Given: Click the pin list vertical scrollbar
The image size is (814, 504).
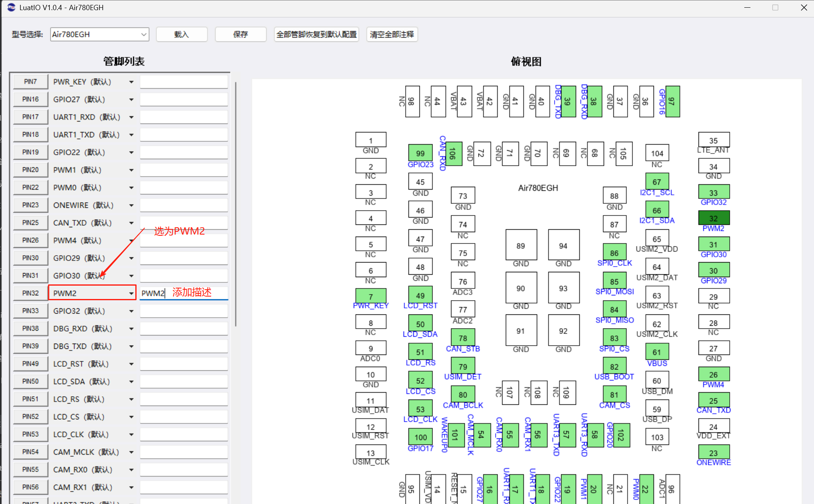Looking at the screenshot, I should pyautogui.click(x=235, y=204).
